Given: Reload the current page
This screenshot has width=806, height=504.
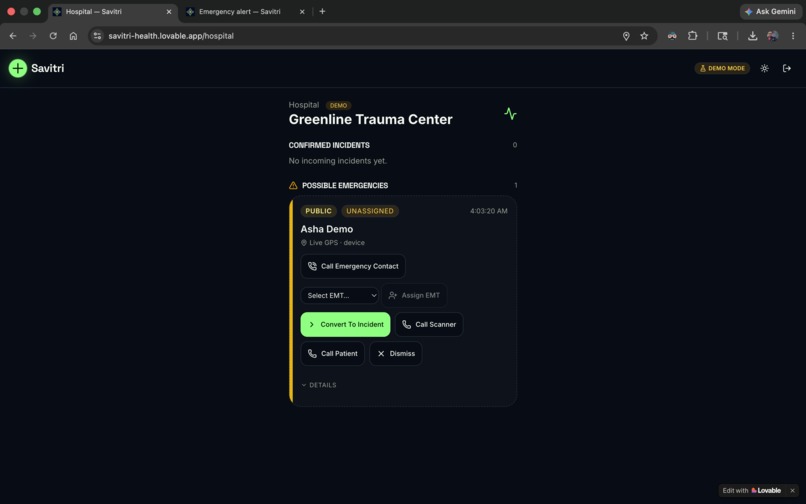Looking at the screenshot, I should 53,36.
